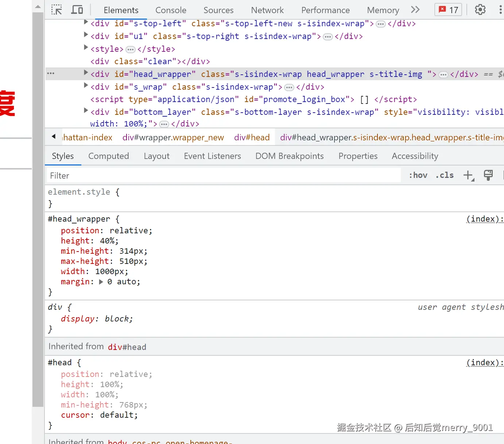Screen dimensions: 504x444
Task: Add new style rule plus icon
Action: [468, 175]
